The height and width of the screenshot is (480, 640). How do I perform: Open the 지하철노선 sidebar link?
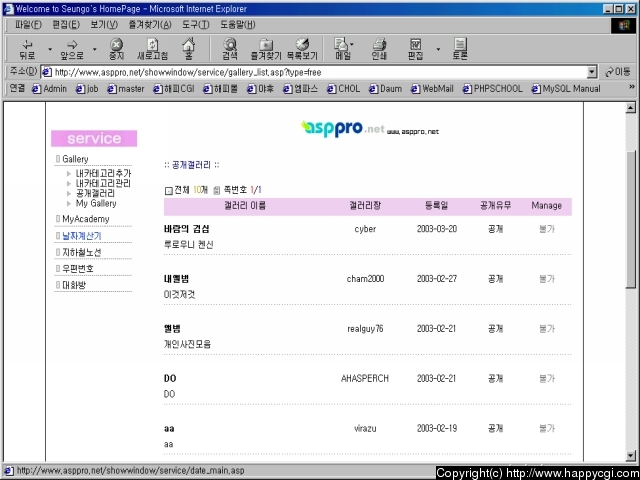tap(82, 253)
